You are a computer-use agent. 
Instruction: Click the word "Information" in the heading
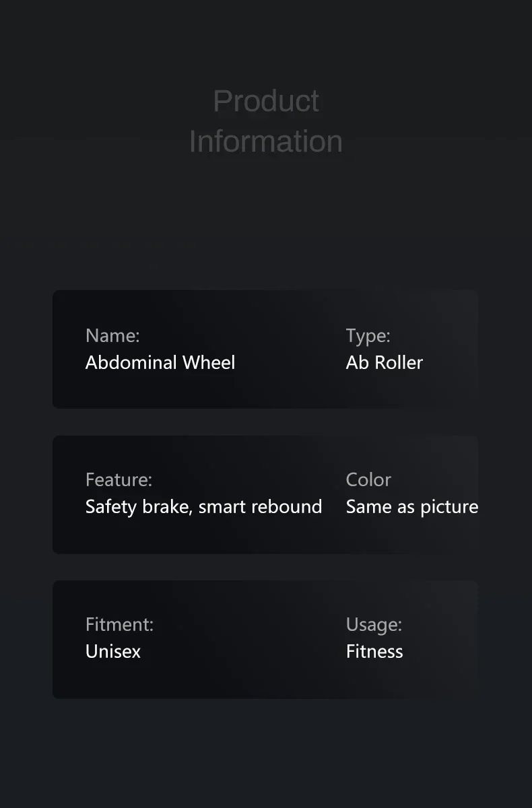click(x=266, y=141)
